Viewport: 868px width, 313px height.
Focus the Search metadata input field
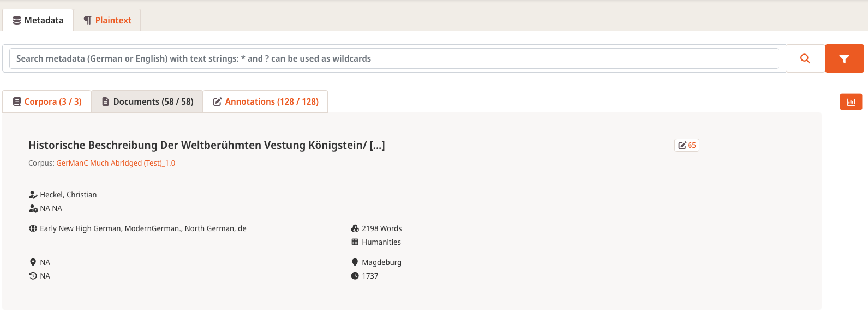394,58
